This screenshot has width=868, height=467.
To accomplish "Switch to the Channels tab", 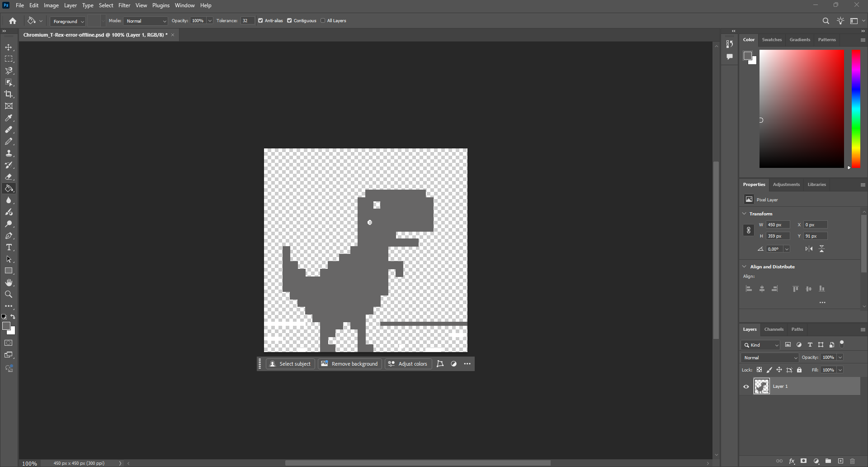I will [774, 329].
